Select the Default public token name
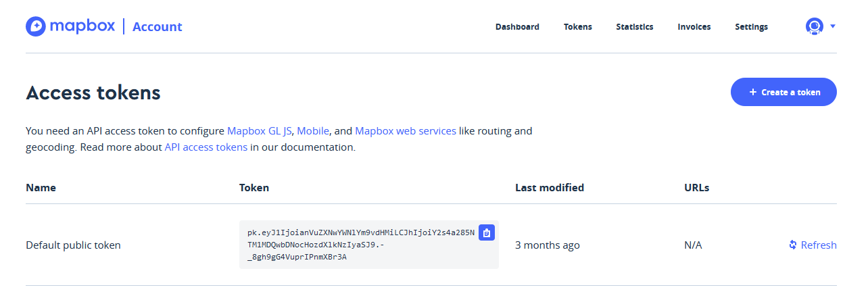Screen dimensions: 868x296 point(73,245)
